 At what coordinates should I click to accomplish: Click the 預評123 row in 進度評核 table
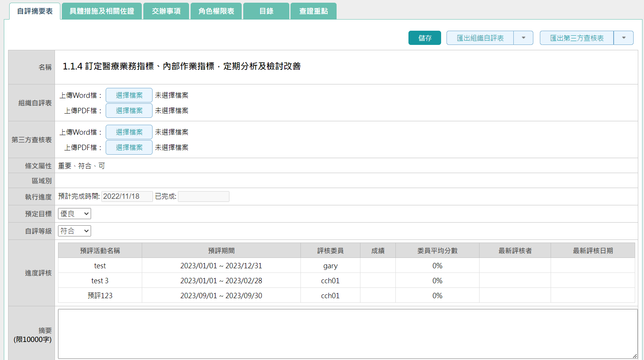[x=100, y=296]
